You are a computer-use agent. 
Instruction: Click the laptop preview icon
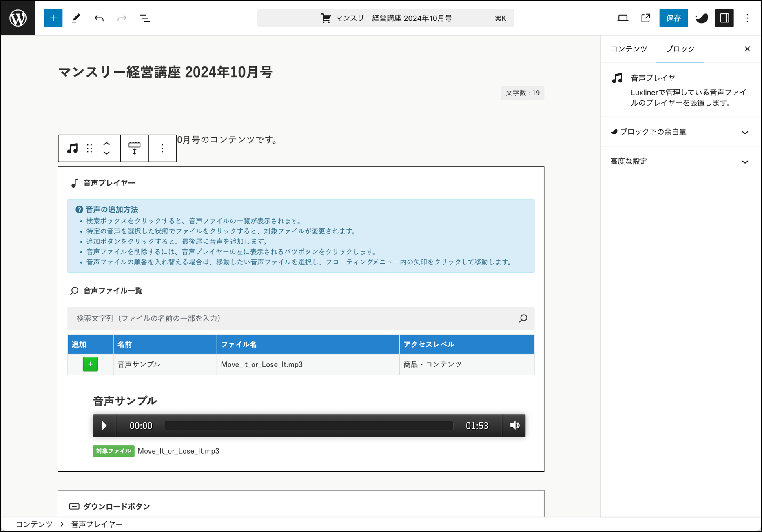point(622,18)
